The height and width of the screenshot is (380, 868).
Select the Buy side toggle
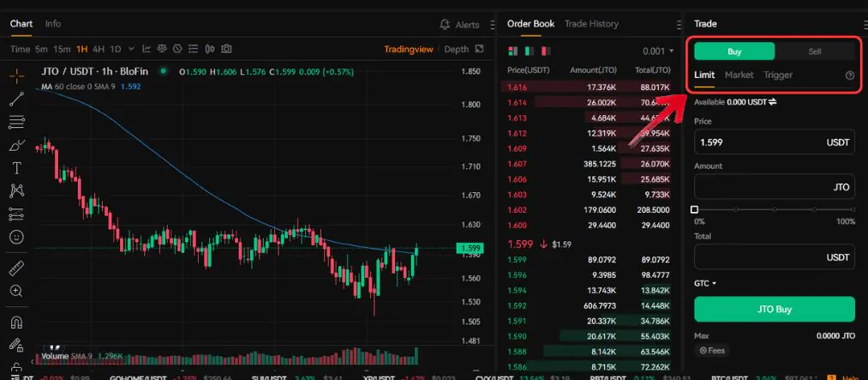pos(734,51)
